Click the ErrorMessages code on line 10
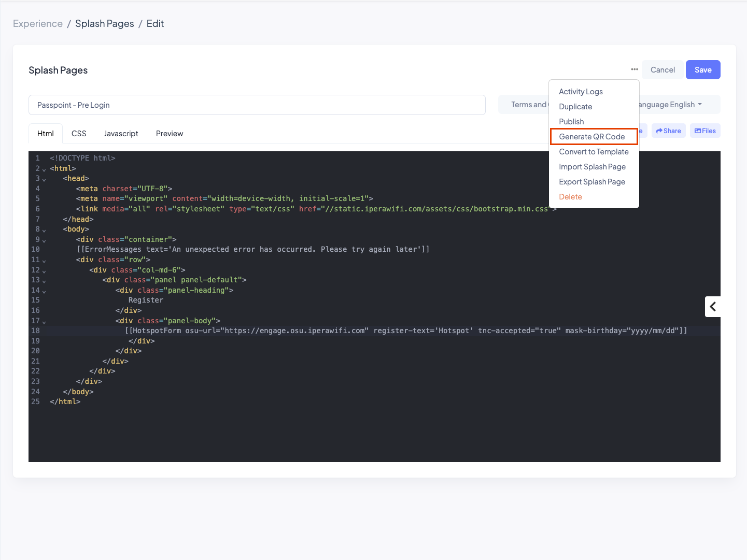The width and height of the screenshot is (747, 560). pyautogui.click(x=253, y=249)
